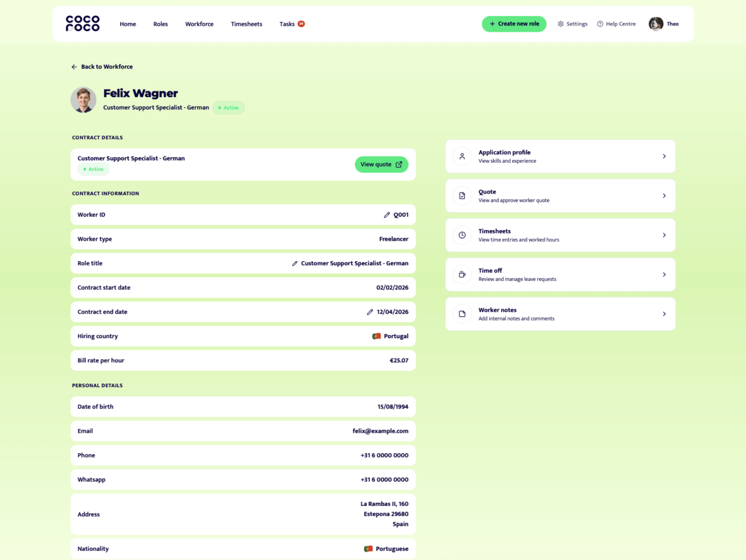Click Create new role button
746x560 pixels.
pos(513,24)
